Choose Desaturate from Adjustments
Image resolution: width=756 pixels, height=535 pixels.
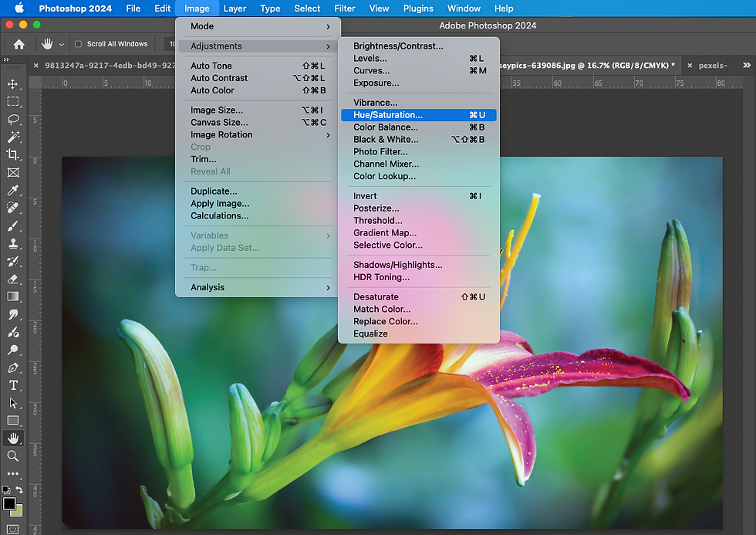click(418, 297)
